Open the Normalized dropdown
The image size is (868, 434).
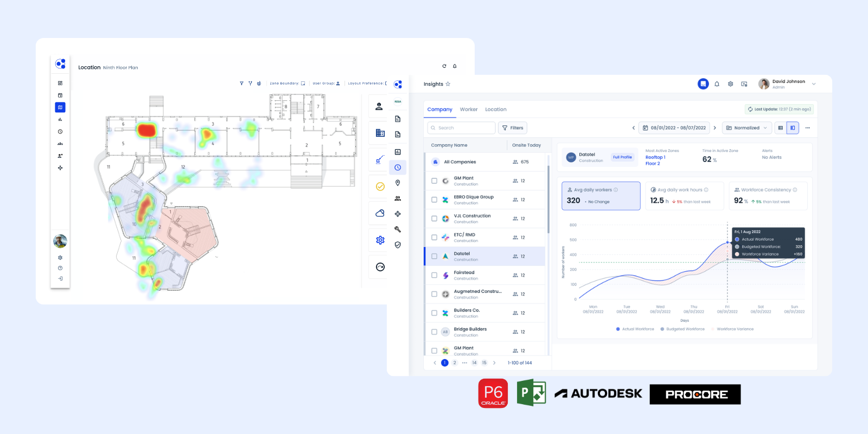pyautogui.click(x=746, y=128)
